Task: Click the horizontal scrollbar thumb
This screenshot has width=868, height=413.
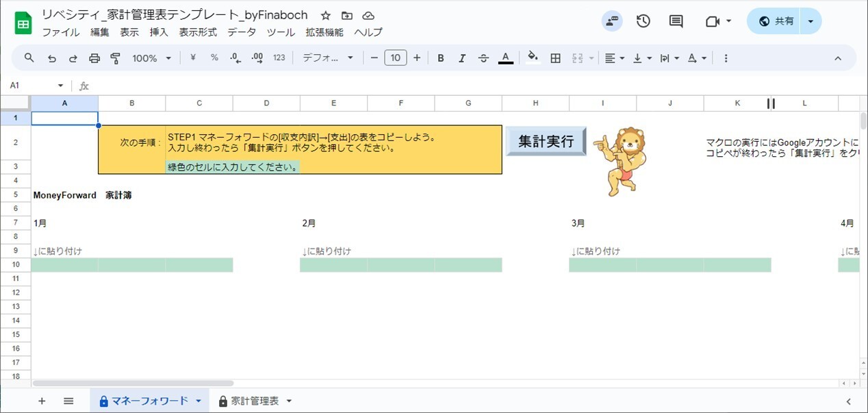Action: 133,384
